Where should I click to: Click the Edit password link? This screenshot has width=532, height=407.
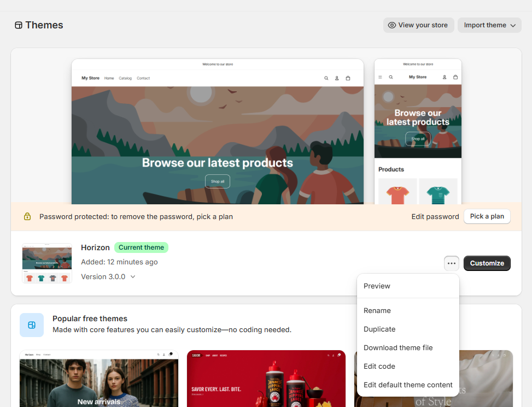tap(435, 216)
